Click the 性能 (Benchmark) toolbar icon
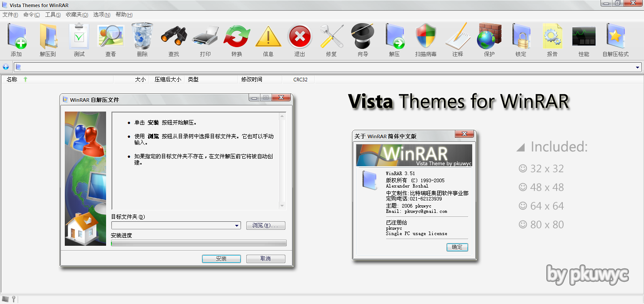This screenshot has width=644, height=304. coord(584,40)
